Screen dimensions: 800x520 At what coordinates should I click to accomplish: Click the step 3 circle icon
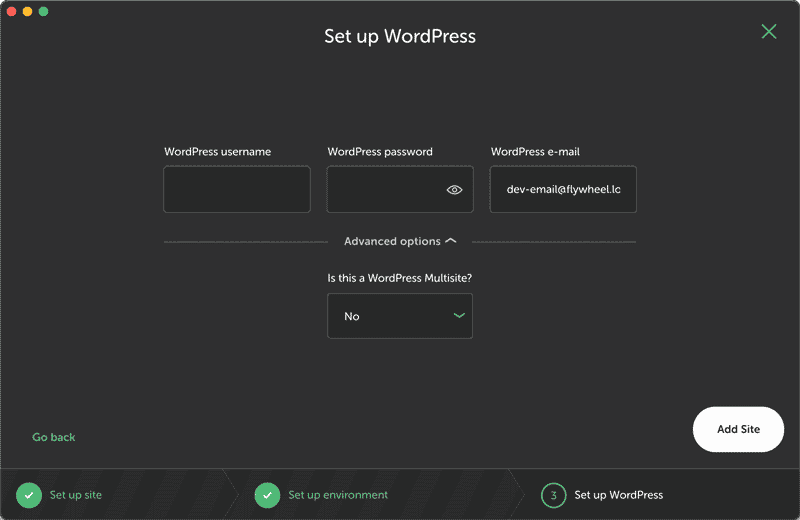click(554, 495)
